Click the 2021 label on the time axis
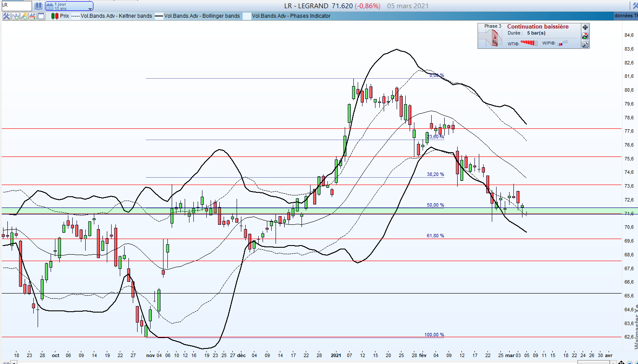Viewport: 638px width, 364px height. point(336,355)
